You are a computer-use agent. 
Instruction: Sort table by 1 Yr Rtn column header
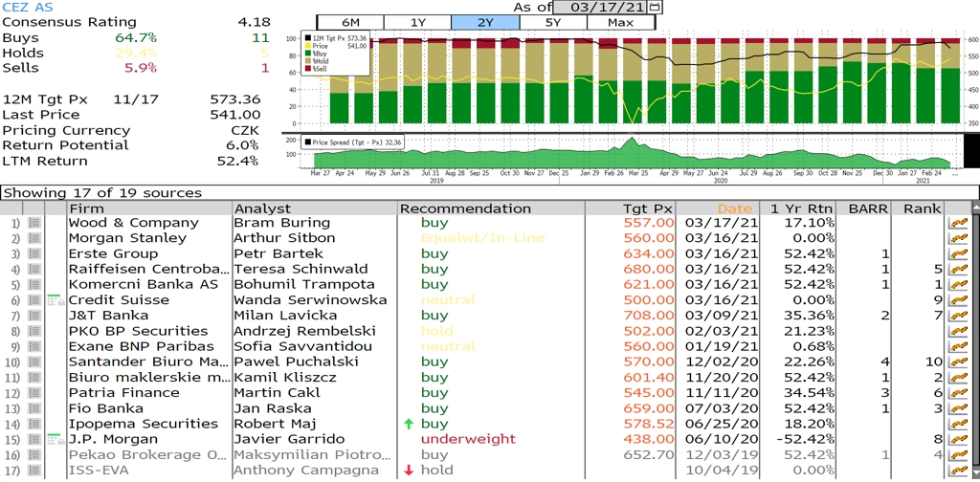point(795,208)
